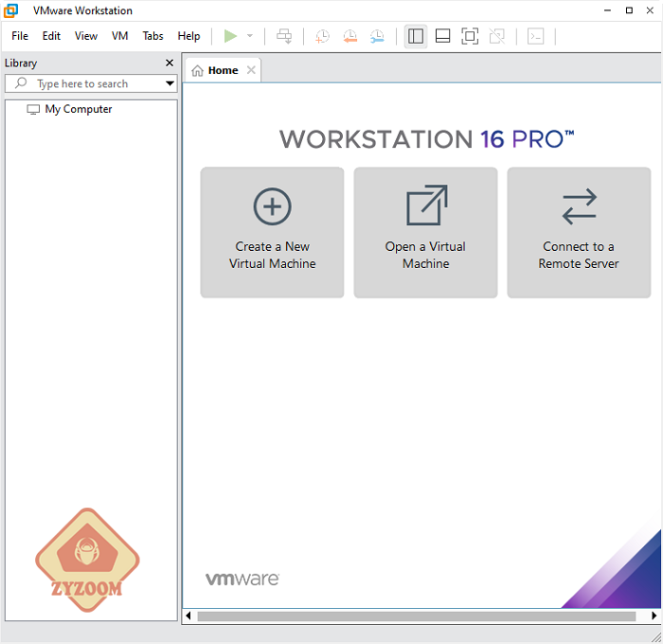This screenshot has height=644, width=663.
Task: Toggle the thumbnail bar view icon
Action: [x=442, y=36]
